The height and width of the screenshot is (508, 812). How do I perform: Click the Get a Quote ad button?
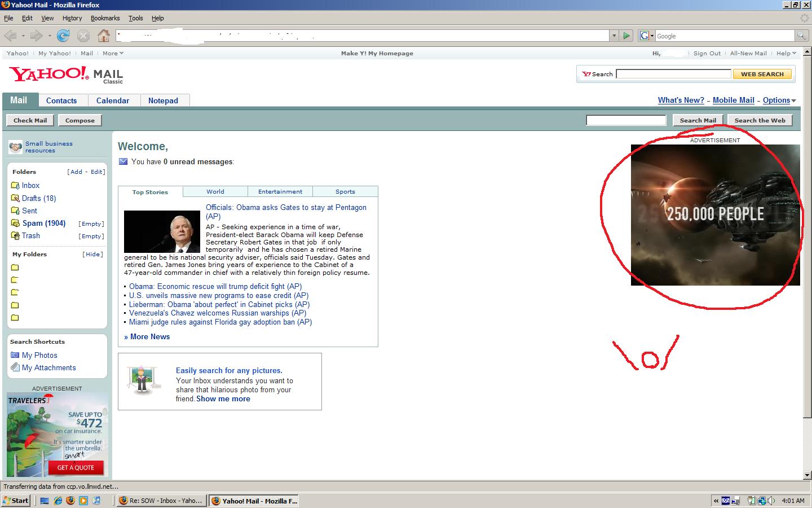tap(76, 467)
